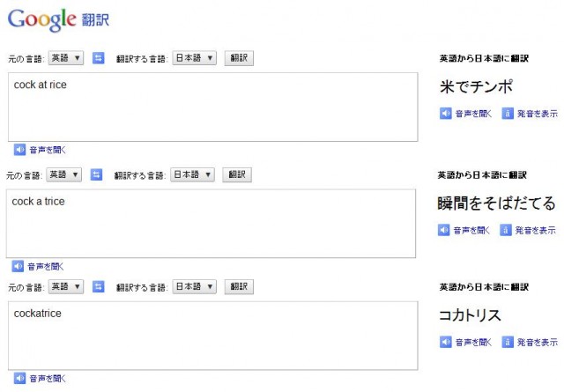
Task: Play audio for input 'cockatrice'
Action: pos(19,378)
